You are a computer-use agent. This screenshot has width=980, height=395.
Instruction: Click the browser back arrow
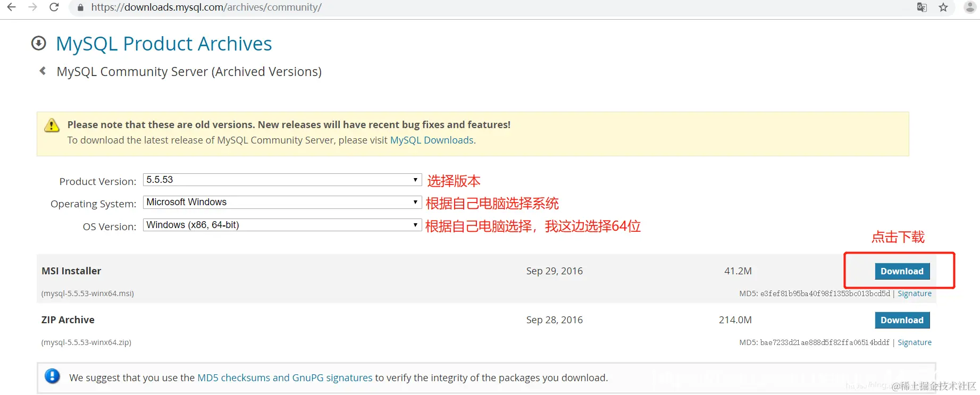[11, 7]
